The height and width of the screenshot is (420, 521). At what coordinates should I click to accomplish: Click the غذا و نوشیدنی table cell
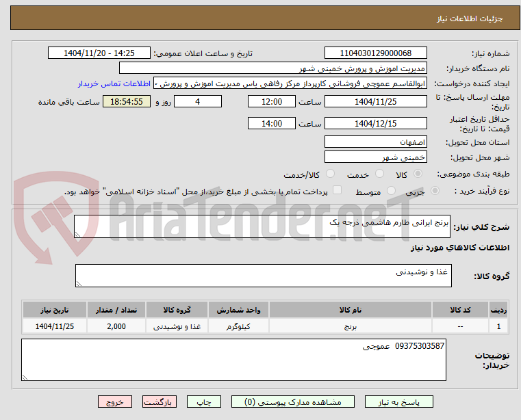(x=177, y=326)
